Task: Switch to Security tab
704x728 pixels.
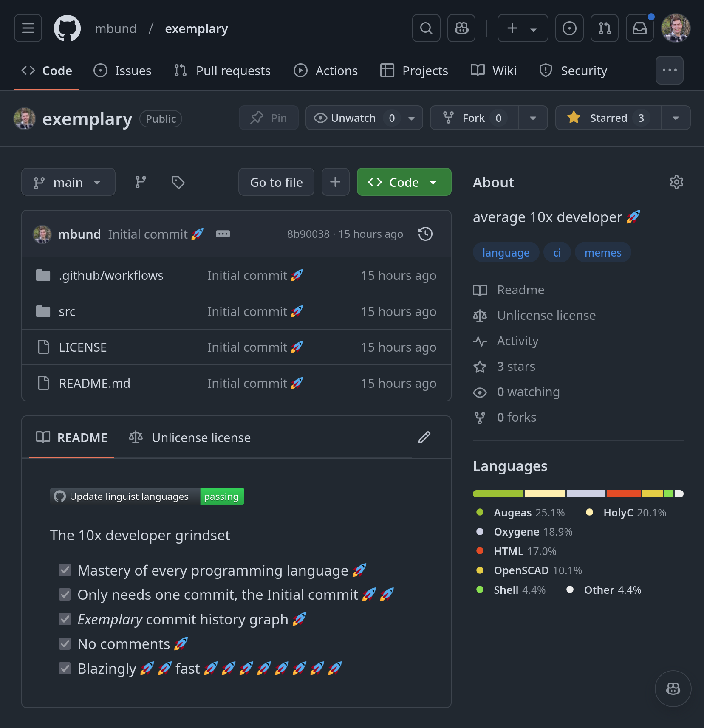Action: pos(573,71)
